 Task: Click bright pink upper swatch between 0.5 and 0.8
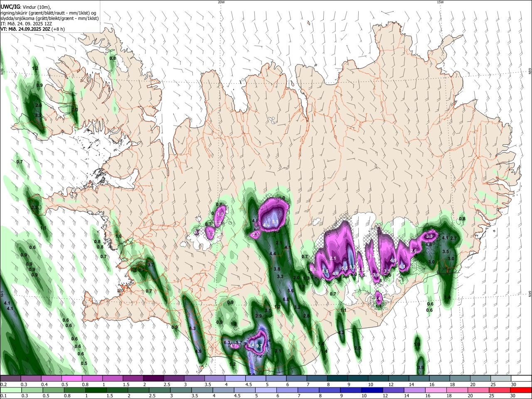(x=71, y=378)
